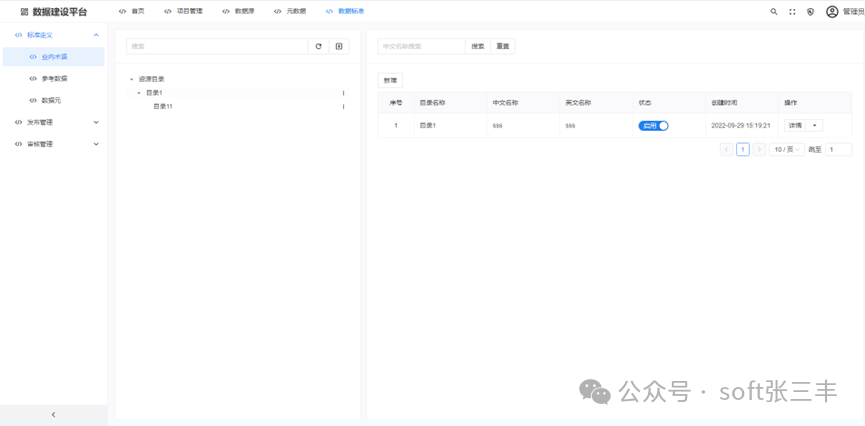Open the 10 / 页 page size dropdown
The width and height of the screenshot is (865, 426).
(x=787, y=150)
